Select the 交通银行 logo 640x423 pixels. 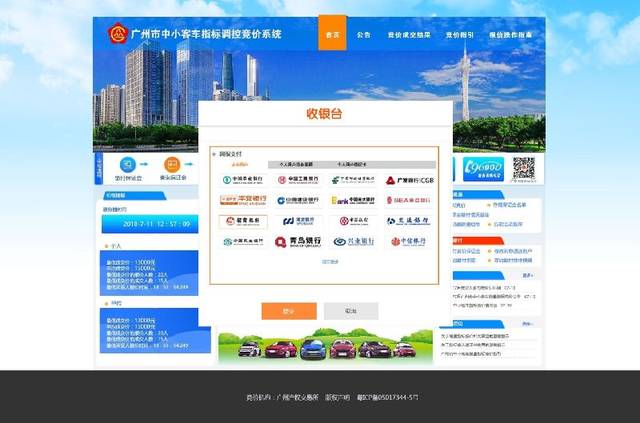(408, 221)
